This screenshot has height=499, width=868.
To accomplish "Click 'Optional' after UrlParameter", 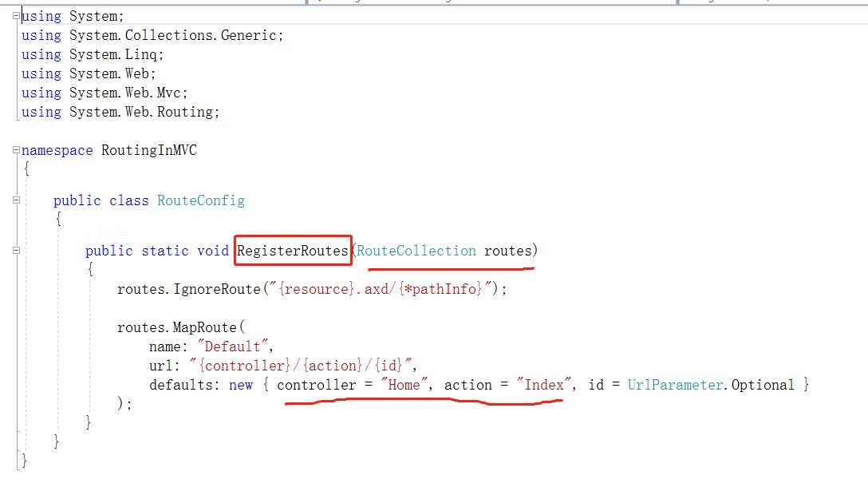I will click(763, 385).
